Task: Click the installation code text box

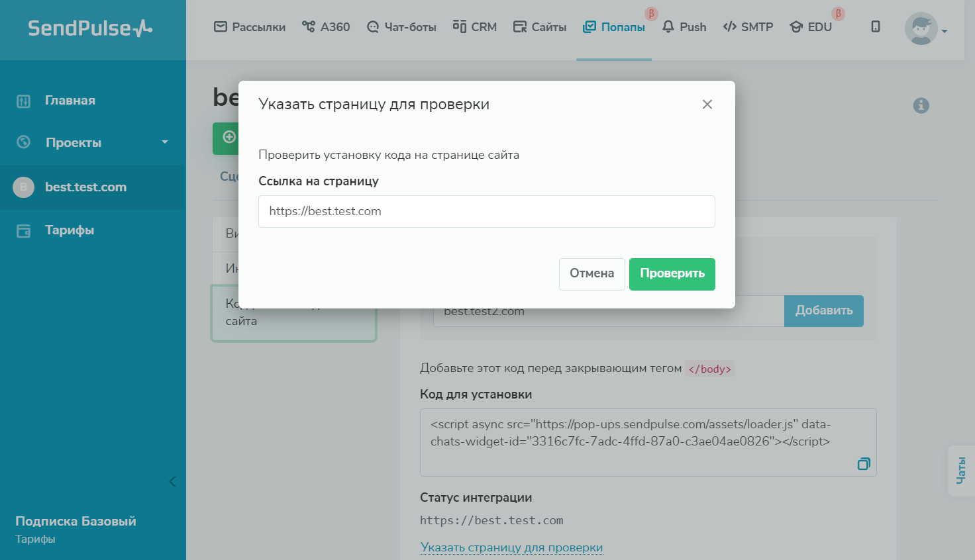Action: pyautogui.click(x=648, y=442)
